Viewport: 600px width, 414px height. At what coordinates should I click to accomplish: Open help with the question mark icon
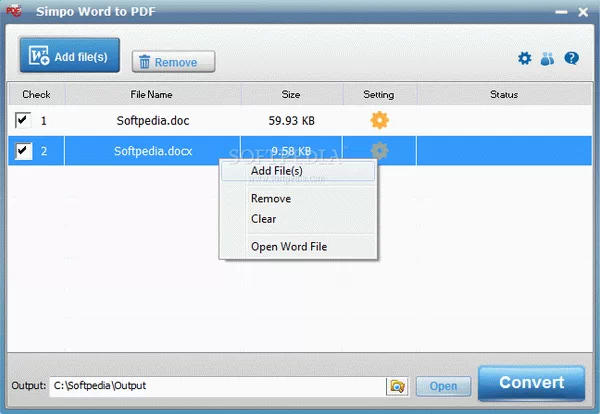(x=571, y=58)
